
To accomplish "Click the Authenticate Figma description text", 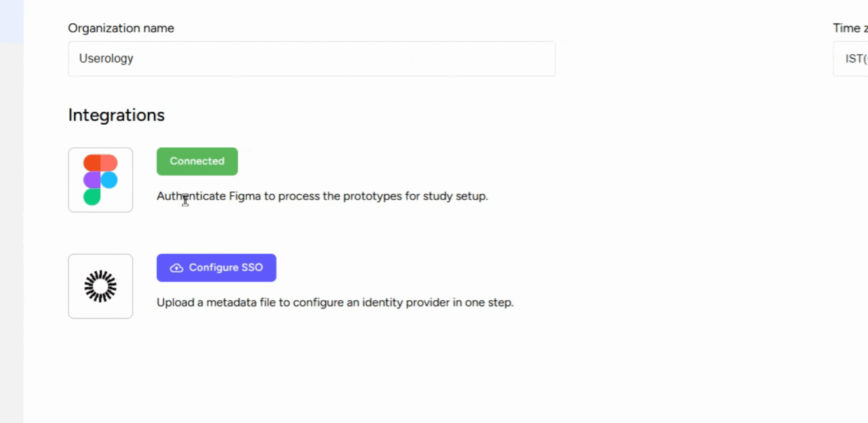I will (x=322, y=196).
